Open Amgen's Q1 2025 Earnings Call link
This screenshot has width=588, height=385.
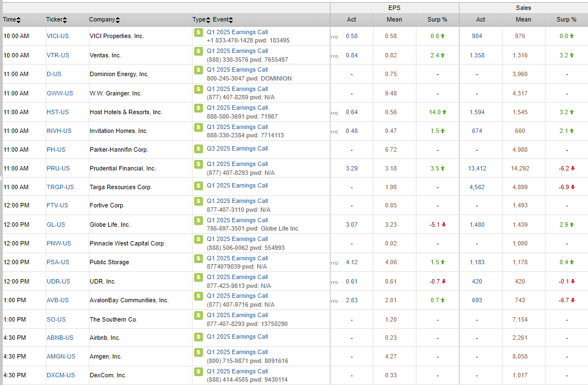tap(237, 352)
